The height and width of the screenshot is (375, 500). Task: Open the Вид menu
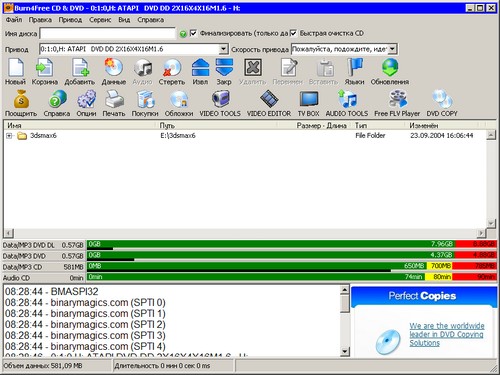(124, 20)
